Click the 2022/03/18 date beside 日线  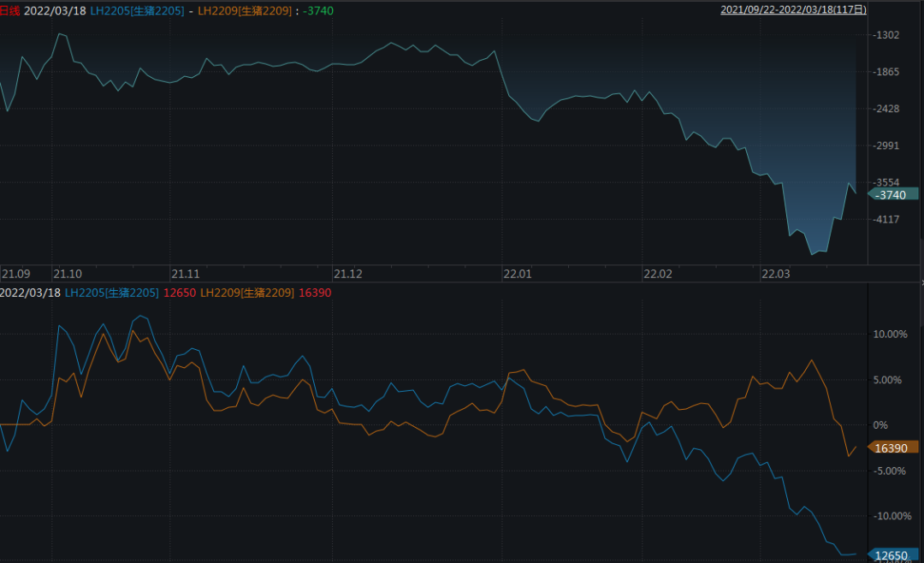click(55, 10)
